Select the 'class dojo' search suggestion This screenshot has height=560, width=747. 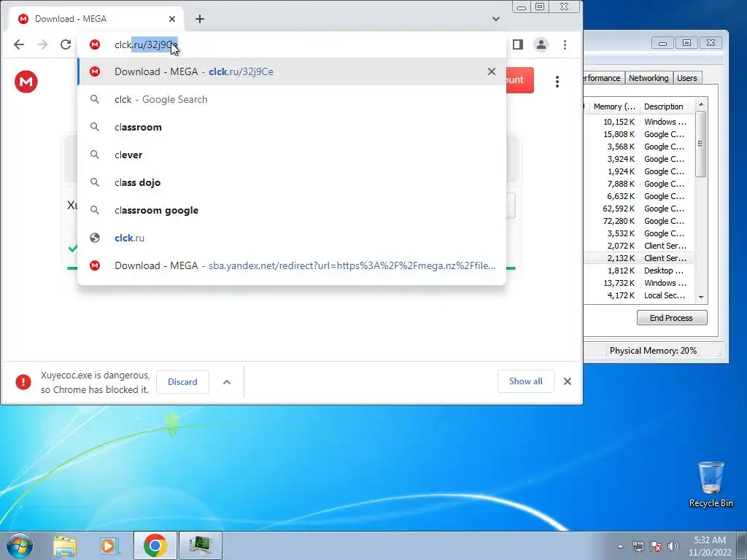(x=292, y=182)
